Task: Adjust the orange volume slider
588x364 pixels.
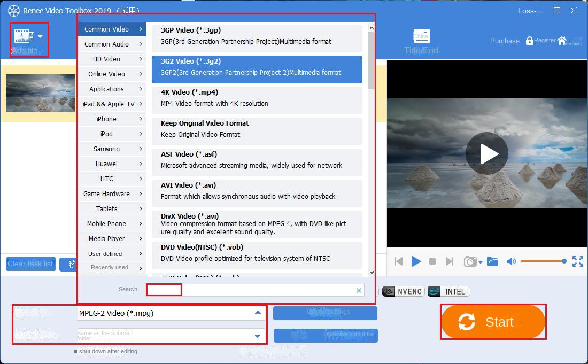Action: click(x=543, y=261)
